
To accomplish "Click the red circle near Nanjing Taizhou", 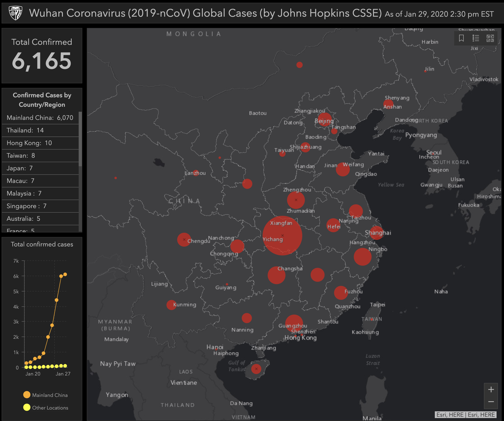I will pos(356,211).
